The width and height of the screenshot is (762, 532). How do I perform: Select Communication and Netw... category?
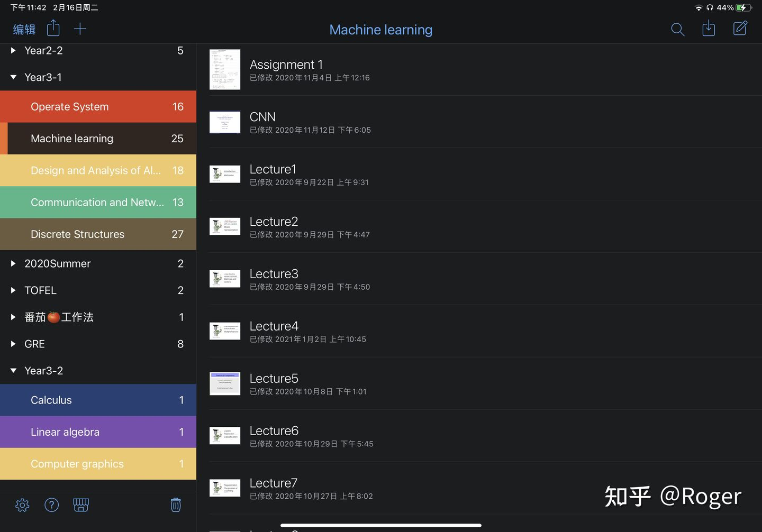point(98,202)
